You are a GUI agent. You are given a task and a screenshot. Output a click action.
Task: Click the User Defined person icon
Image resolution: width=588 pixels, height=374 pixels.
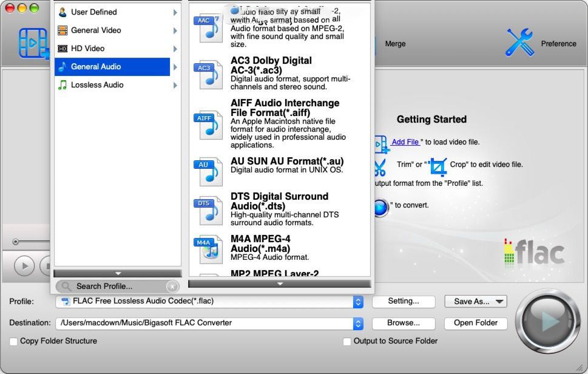[63, 12]
